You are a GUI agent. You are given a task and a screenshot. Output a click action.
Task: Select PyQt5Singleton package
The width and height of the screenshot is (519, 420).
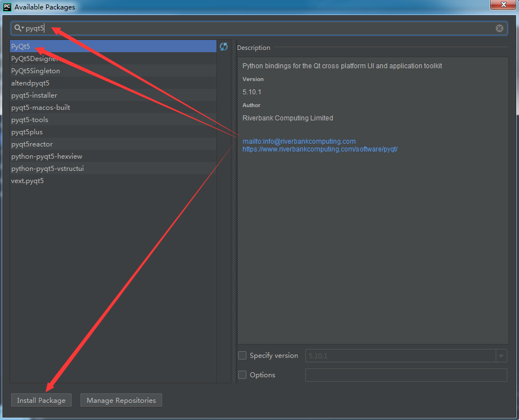[113, 71]
